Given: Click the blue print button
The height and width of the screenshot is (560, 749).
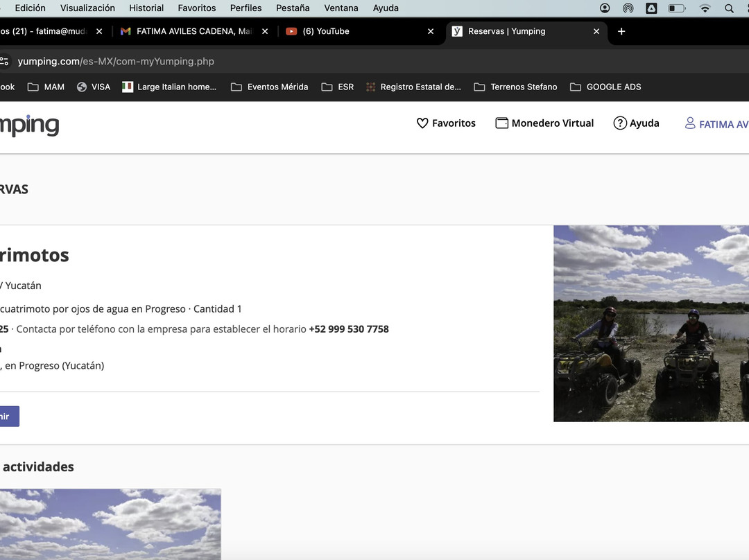Looking at the screenshot, I should pyautogui.click(x=7, y=417).
